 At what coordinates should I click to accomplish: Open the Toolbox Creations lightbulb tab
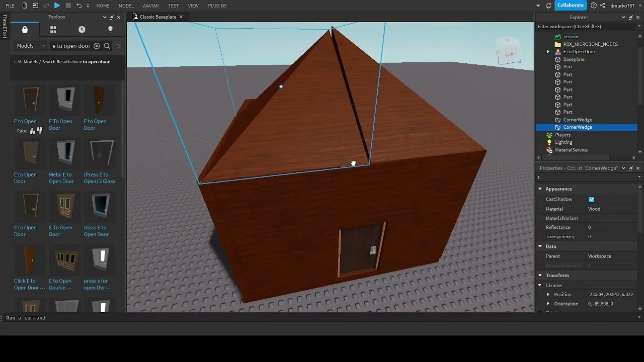pyautogui.click(x=110, y=30)
